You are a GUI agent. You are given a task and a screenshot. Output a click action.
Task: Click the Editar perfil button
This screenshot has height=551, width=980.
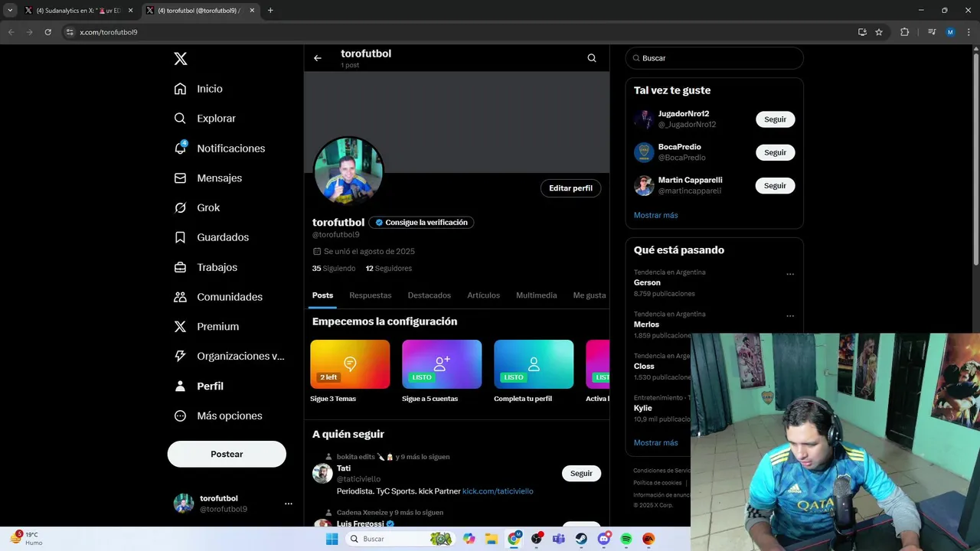(570, 188)
